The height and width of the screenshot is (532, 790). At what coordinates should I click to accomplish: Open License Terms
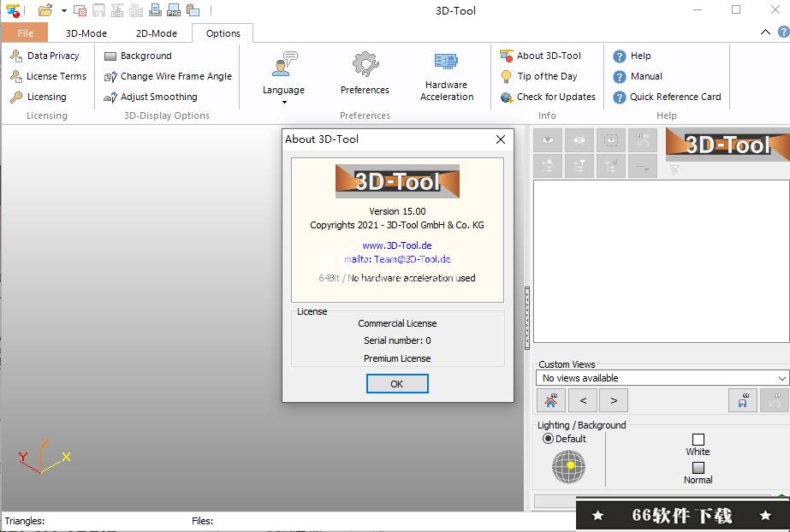click(x=49, y=76)
